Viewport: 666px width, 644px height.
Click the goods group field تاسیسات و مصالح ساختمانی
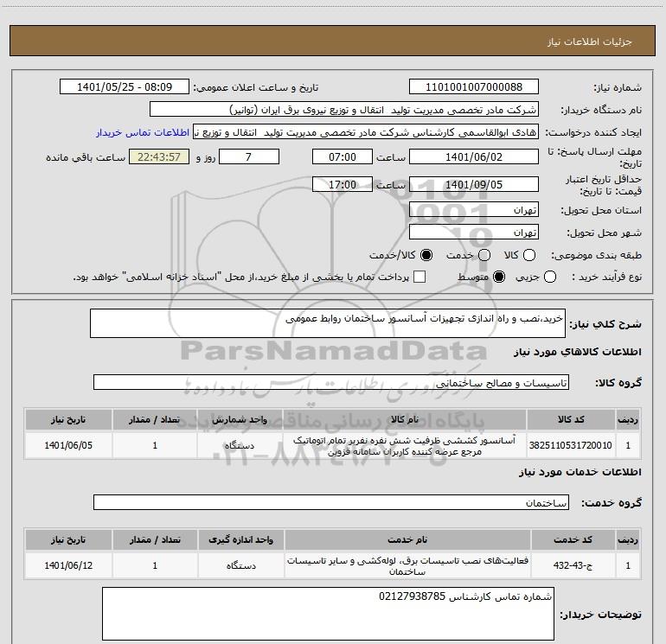(331, 382)
